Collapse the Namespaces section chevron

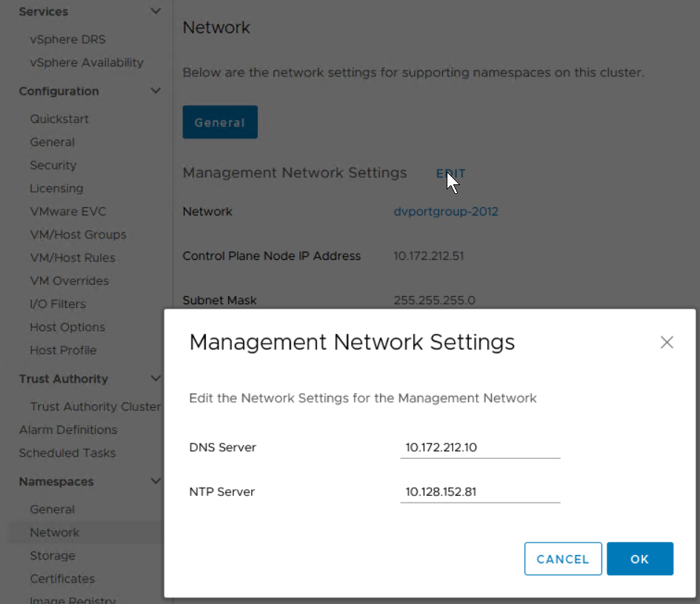point(156,481)
